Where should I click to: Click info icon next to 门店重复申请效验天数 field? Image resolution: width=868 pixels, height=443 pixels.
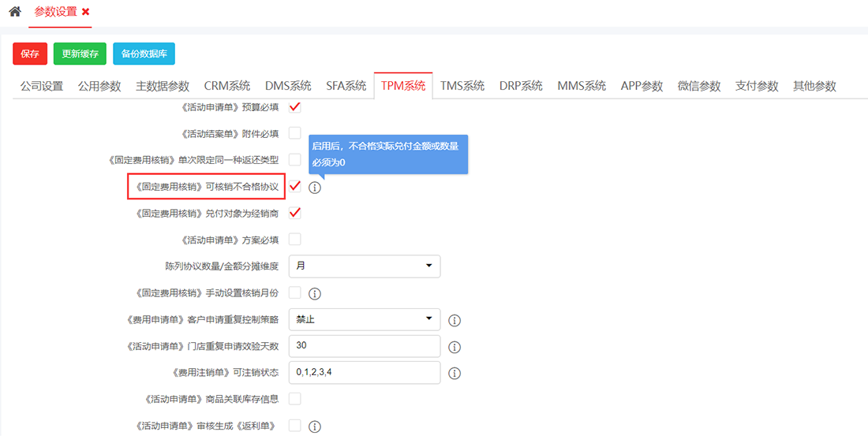455,347
